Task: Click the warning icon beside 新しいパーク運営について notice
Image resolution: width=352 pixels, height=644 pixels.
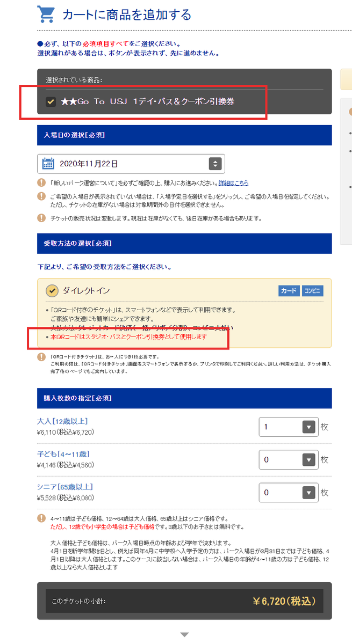Action: 41,182
